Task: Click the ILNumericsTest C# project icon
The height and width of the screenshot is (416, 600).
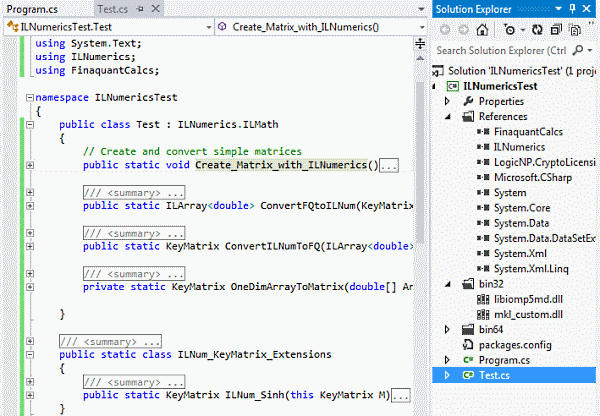Action: 453,86
